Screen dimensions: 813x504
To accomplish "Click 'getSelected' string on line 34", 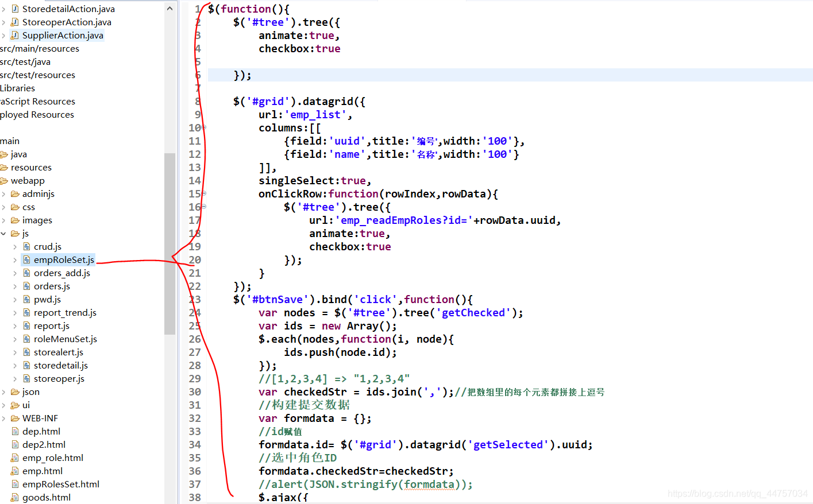I will (508, 444).
